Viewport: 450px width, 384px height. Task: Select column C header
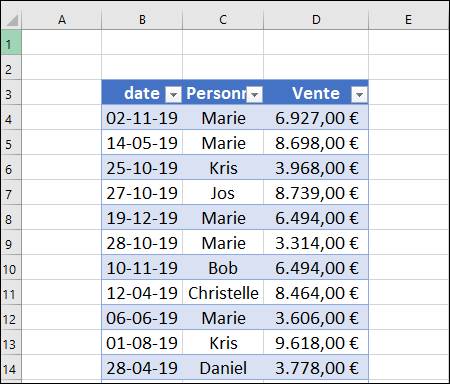223,20
